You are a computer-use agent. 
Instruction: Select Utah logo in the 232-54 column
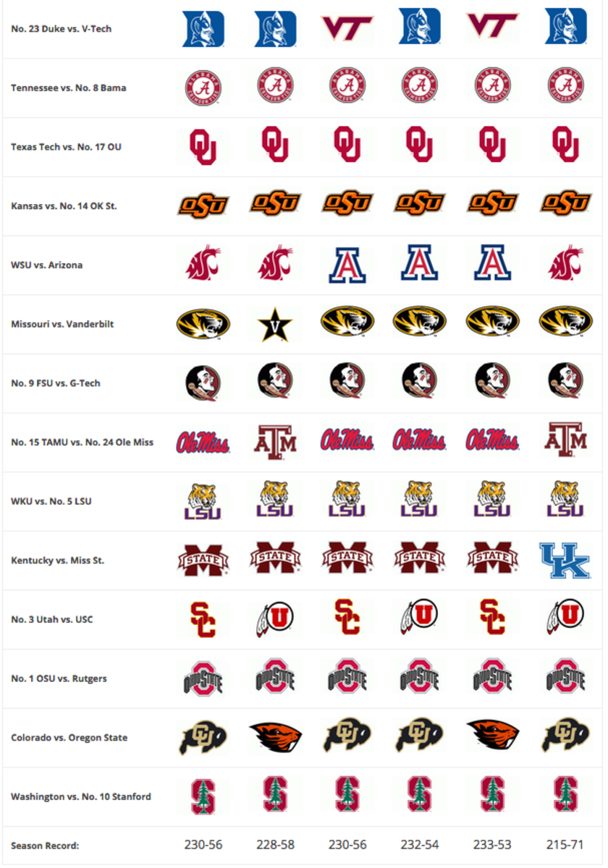pos(420,619)
